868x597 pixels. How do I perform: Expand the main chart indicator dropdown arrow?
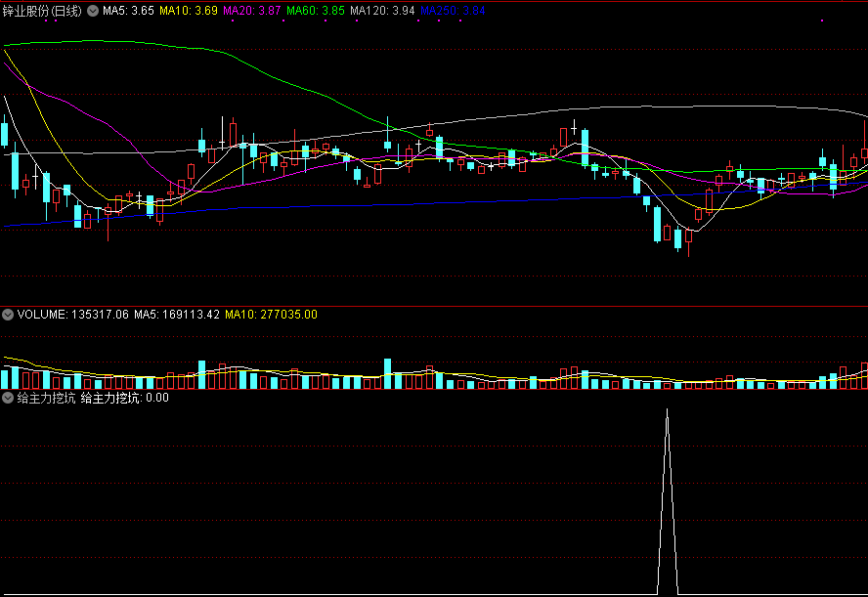(x=93, y=11)
